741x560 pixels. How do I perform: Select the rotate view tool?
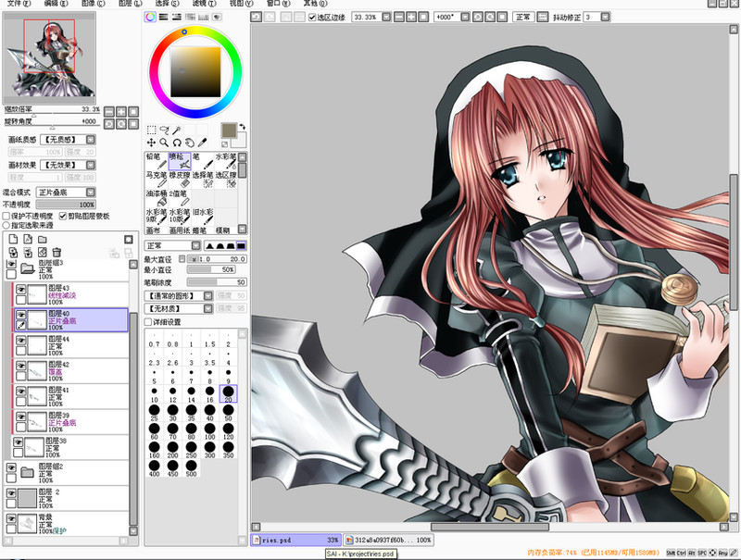click(x=177, y=143)
